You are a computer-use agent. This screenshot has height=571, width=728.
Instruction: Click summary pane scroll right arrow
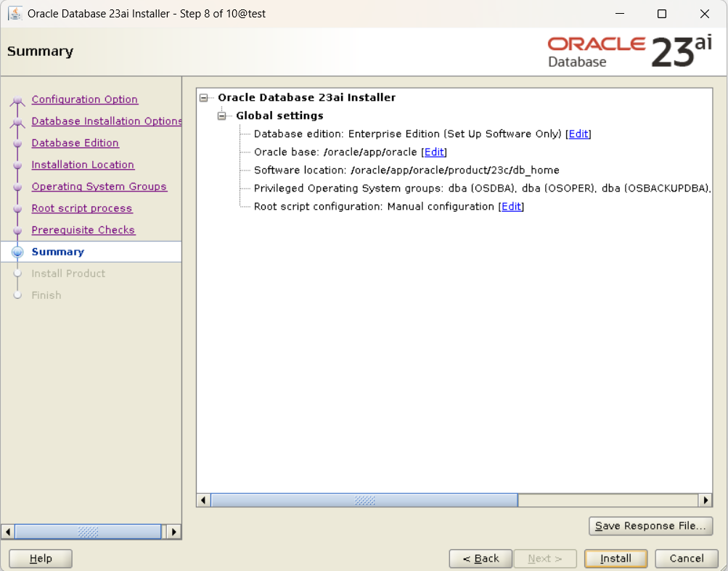(705, 501)
